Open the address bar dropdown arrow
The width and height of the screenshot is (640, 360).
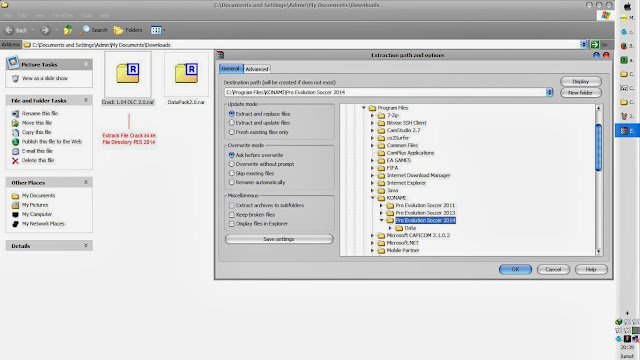(583, 44)
